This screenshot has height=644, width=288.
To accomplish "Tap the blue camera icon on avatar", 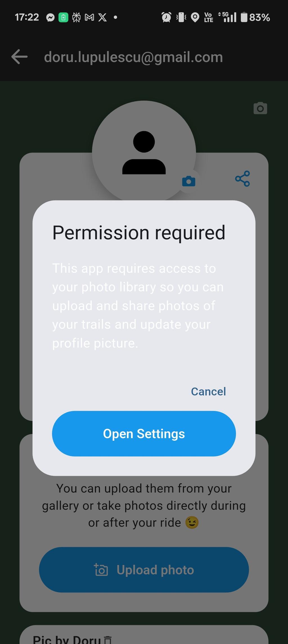I will 189,181.
